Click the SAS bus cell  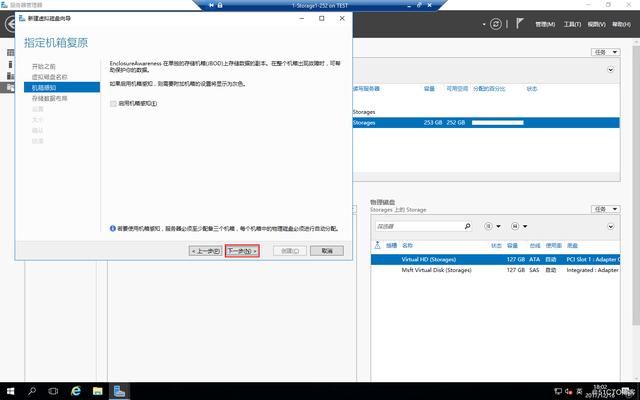534,270
